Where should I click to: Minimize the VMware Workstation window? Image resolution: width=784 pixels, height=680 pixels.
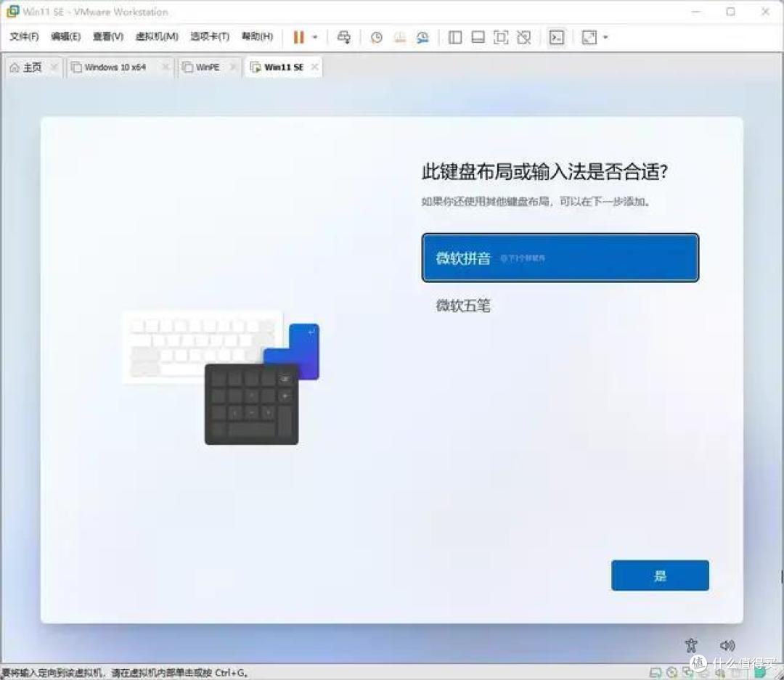click(x=696, y=12)
